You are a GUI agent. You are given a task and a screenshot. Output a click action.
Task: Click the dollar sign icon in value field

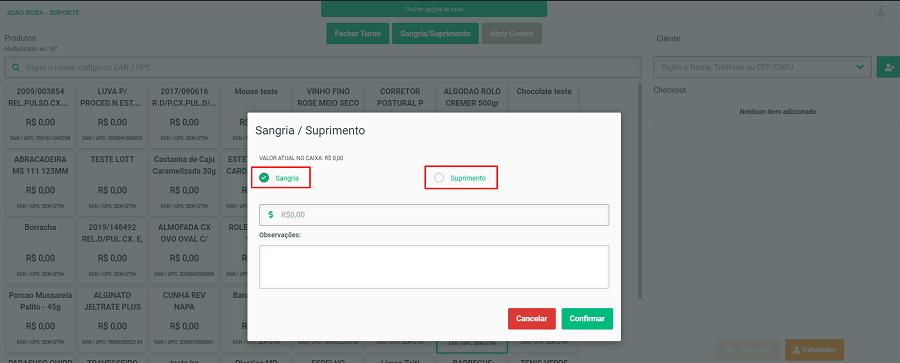271,215
